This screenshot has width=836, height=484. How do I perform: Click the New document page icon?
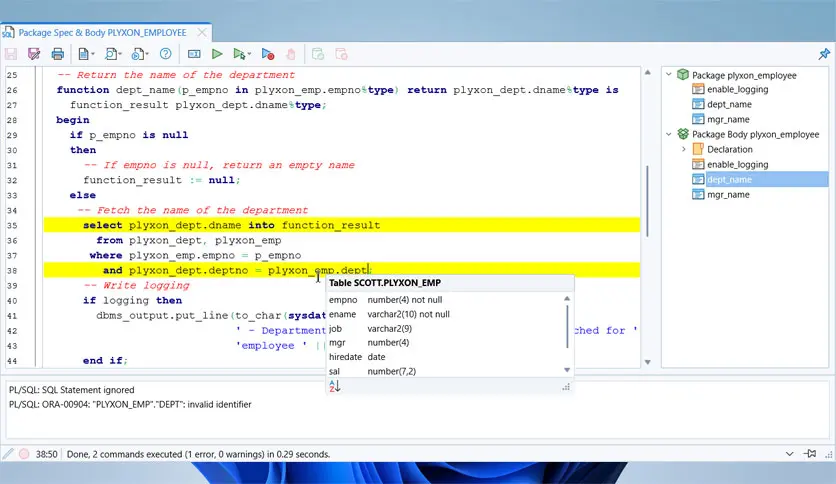pos(83,54)
